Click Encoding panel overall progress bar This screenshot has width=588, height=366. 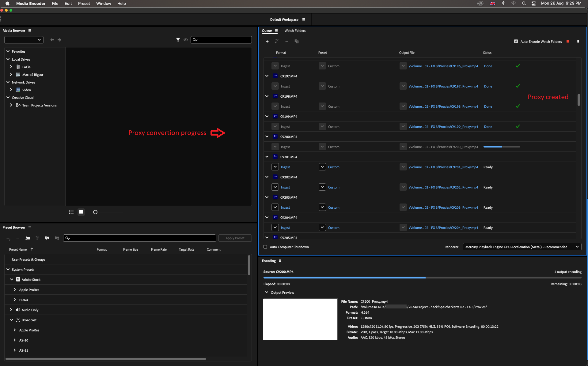coord(422,278)
